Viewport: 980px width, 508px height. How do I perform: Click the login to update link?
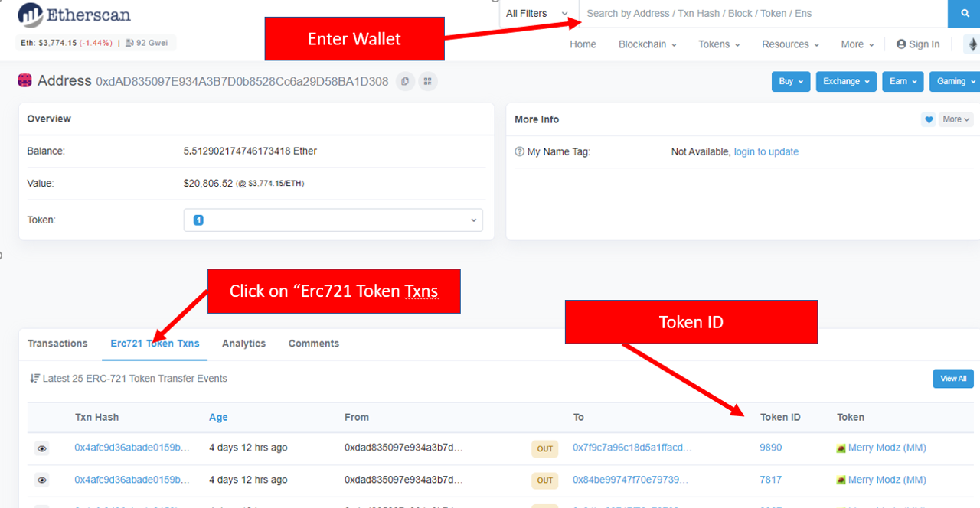click(766, 152)
